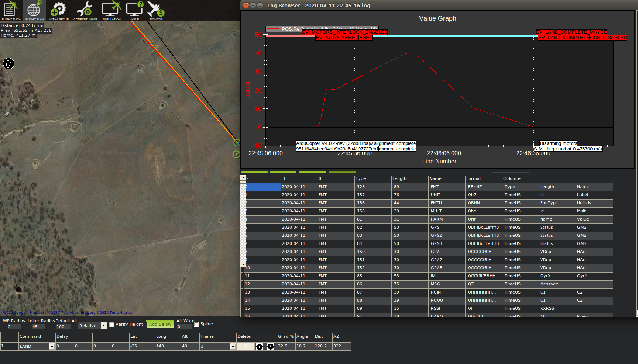Select the MSG name cell in the log table

pos(447,284)
